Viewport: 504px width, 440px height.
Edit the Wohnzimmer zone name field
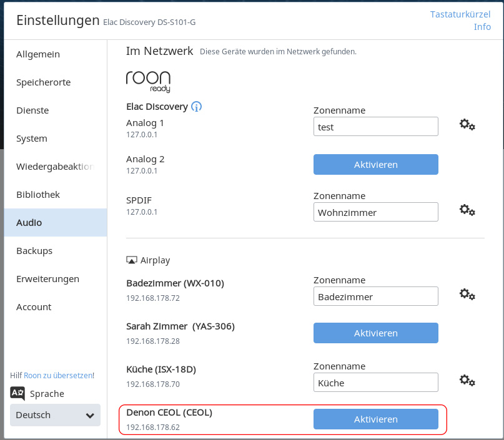click(x=376, y=212)
